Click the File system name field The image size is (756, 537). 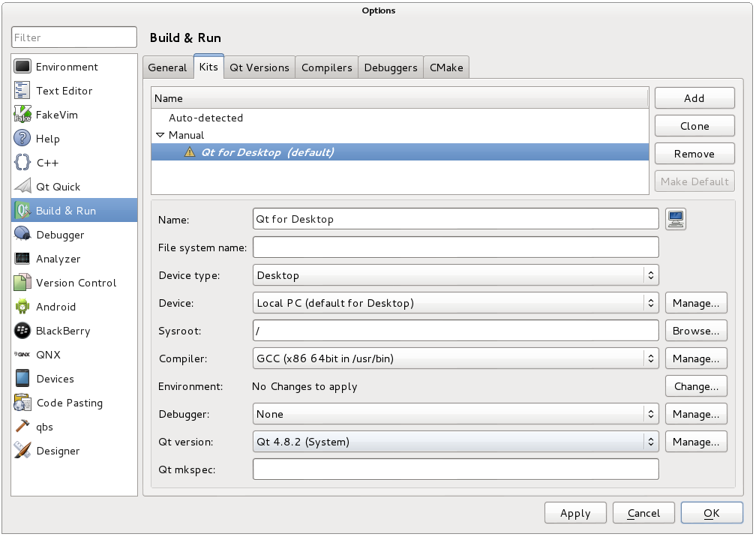click(x=456, y=247)
